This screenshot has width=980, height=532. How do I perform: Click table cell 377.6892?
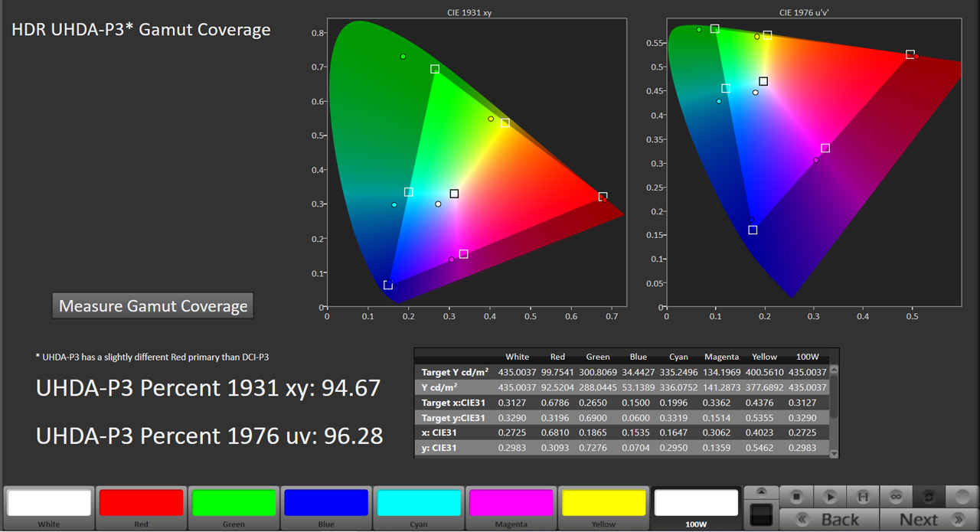[x=764, y=387]
